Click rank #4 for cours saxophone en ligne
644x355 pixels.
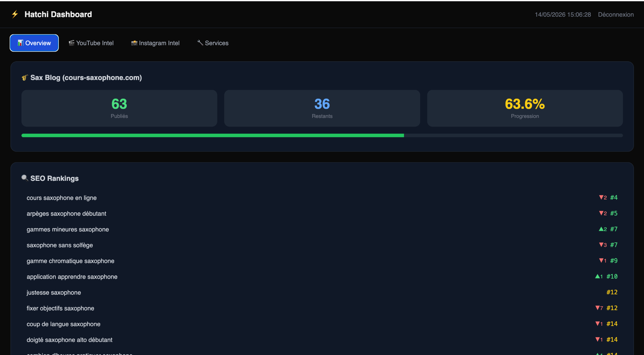pos(614,197)
